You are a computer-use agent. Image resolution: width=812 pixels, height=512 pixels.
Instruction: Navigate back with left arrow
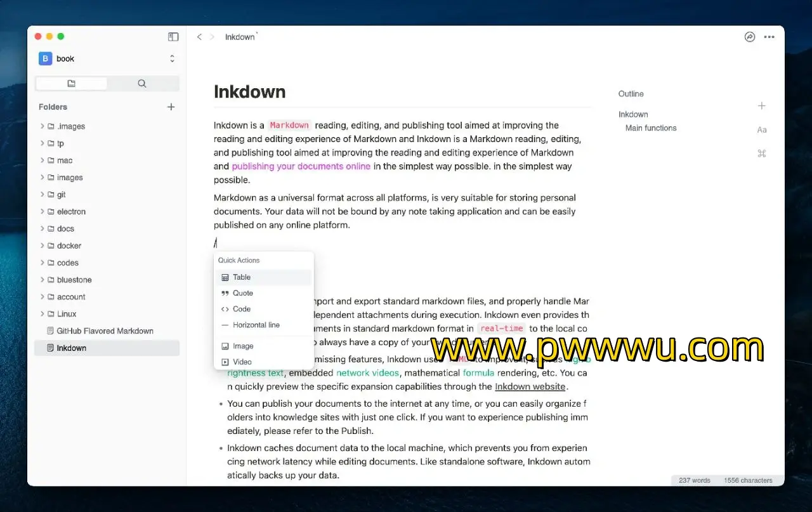point(199,37)
